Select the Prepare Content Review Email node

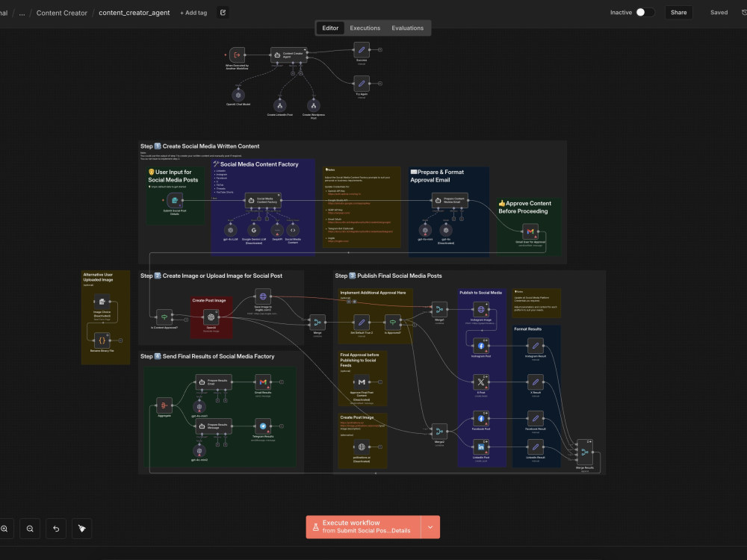pos(450,200)
